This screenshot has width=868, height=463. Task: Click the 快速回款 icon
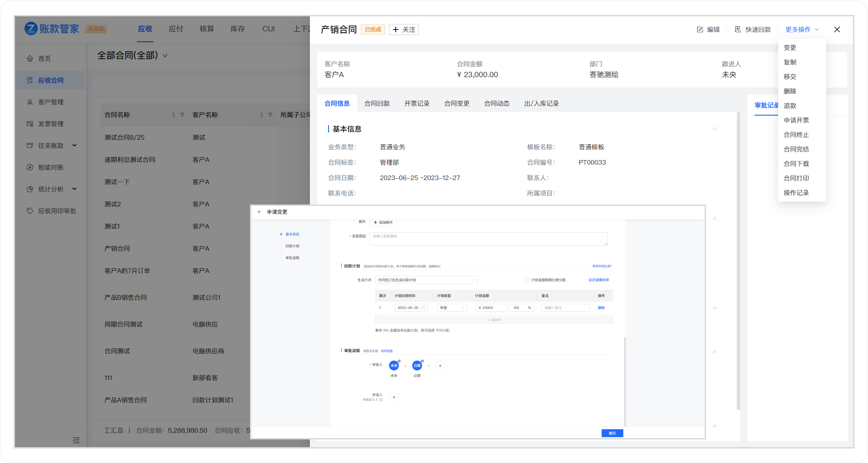click(x=738, y=29)
